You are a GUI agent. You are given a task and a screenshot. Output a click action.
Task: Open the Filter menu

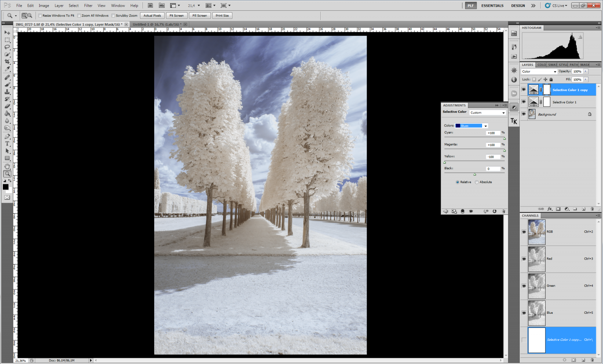click(x=88, y=5)
